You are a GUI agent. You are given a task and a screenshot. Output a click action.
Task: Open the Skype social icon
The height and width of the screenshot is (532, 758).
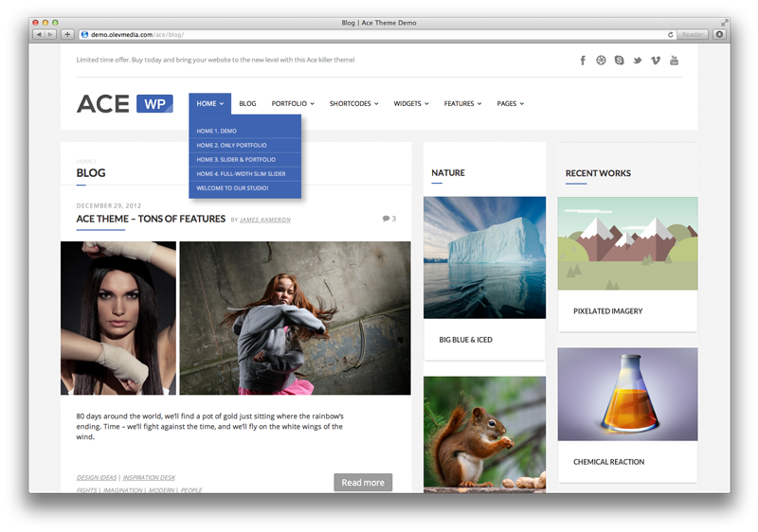[620, 61]
